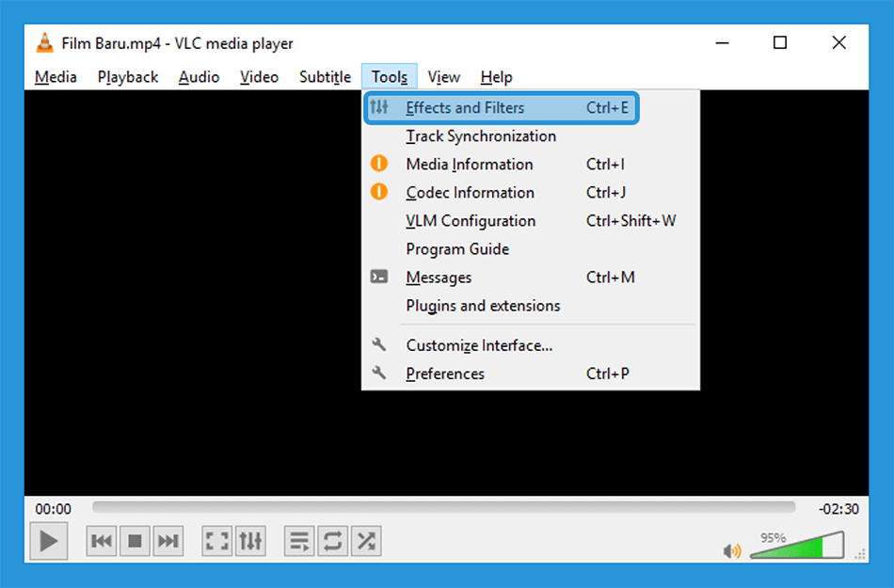Open the Audio menu
894x588 pixels.
click(199, 77)
